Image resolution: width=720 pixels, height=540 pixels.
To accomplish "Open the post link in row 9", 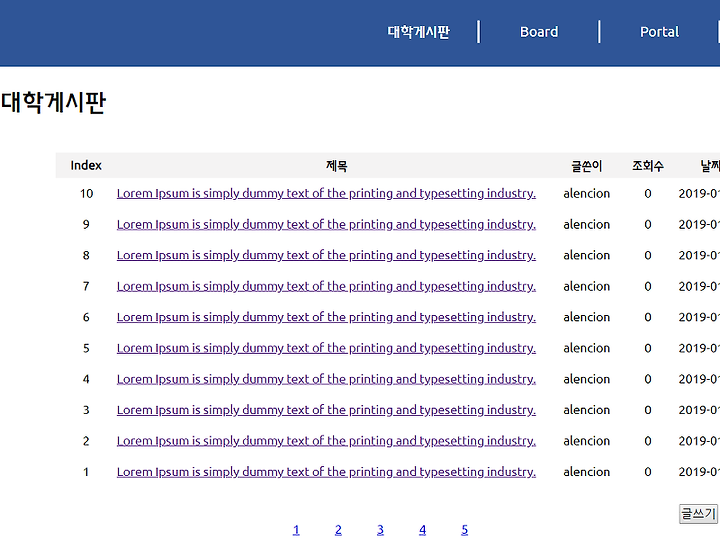I will tap(326, 224).
